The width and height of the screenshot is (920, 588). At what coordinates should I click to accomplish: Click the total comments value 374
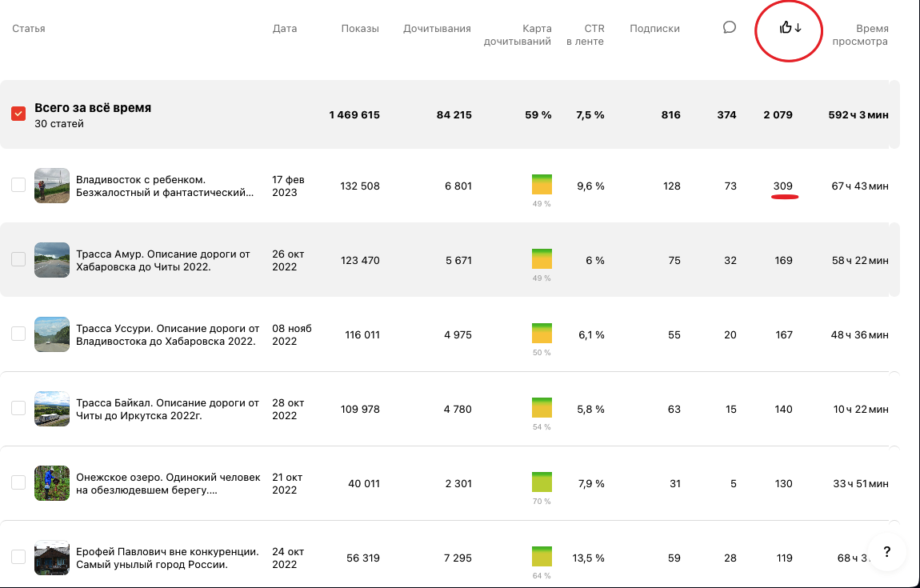click(x=726, y=115)
